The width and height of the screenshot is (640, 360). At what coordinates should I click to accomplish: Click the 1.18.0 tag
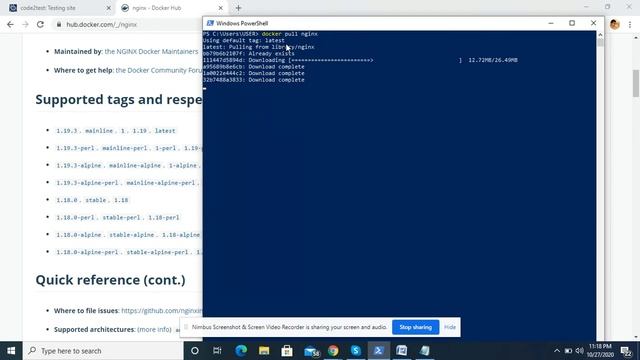point(67,200)
